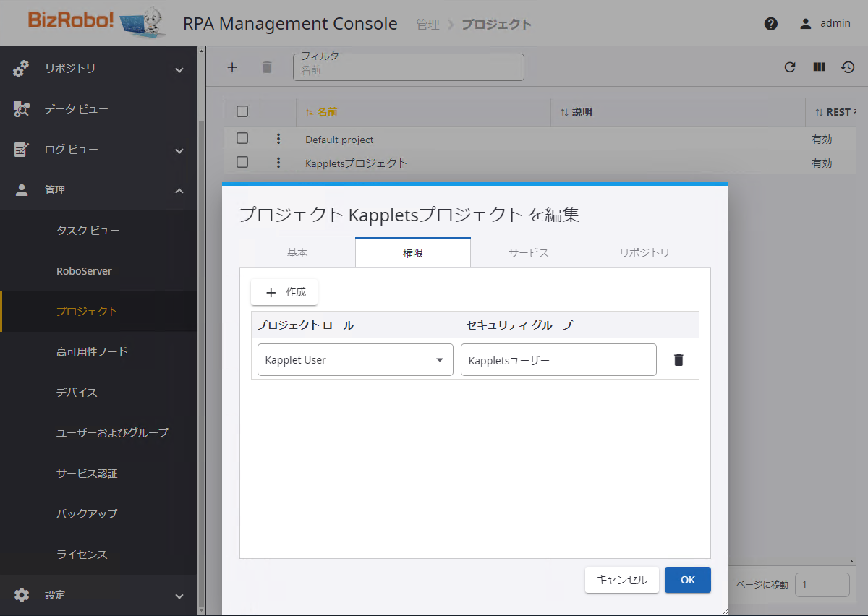The height and width of the screenshot is (616, 868).
Task: Click the Default project name cell
Action: [x=339, y=140]
